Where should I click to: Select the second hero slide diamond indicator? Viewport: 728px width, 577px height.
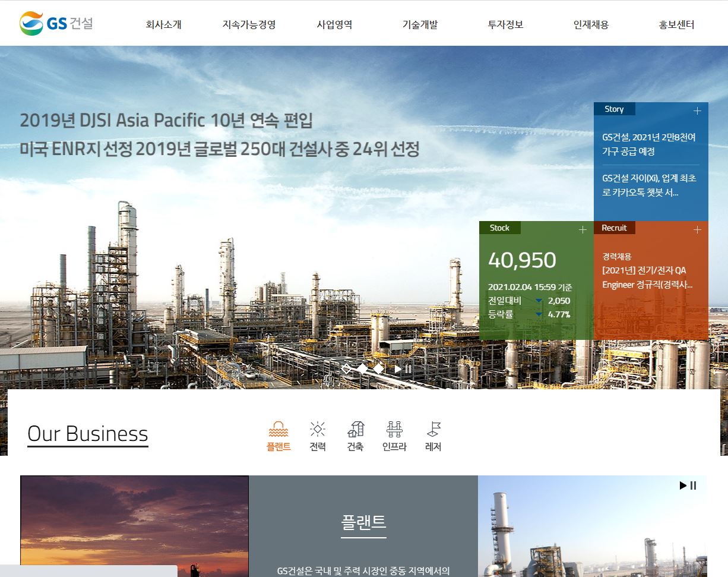pos(362,368)
